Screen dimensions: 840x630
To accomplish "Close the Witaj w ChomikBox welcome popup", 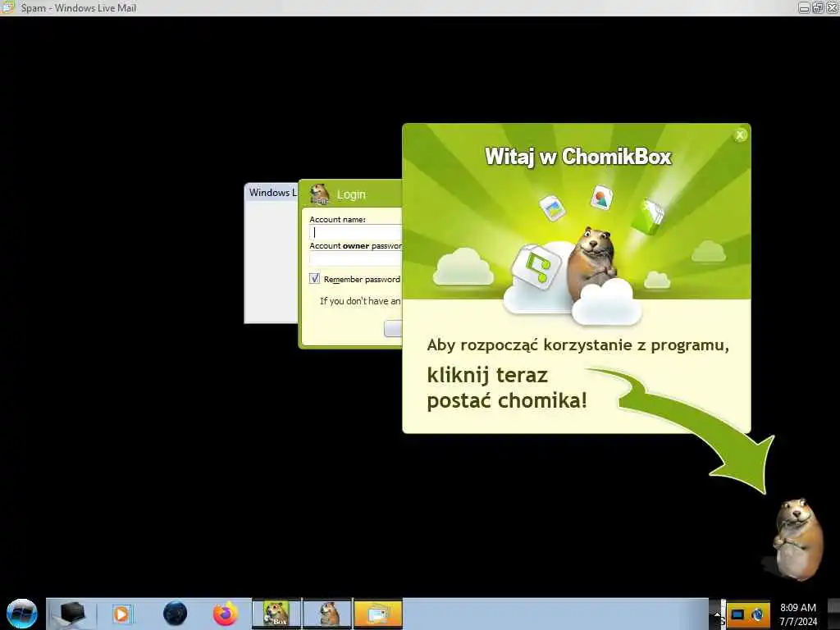I will pyautogui.click(x=740, y=135).
